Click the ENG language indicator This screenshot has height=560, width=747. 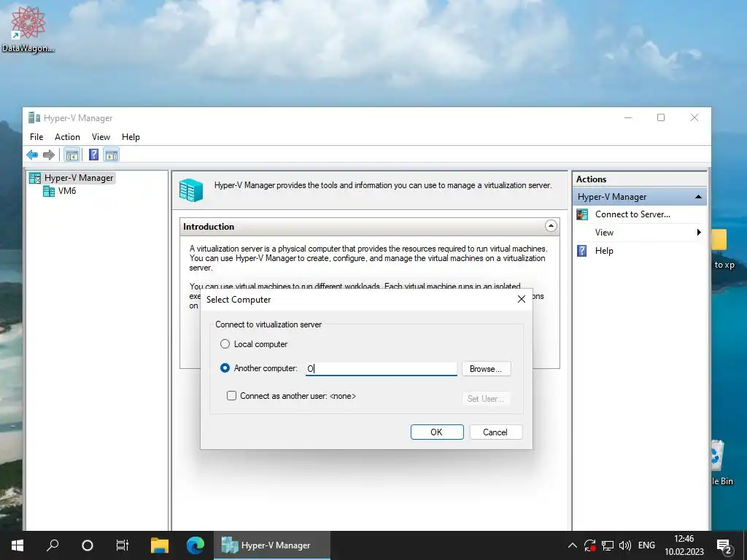[646, 545]
